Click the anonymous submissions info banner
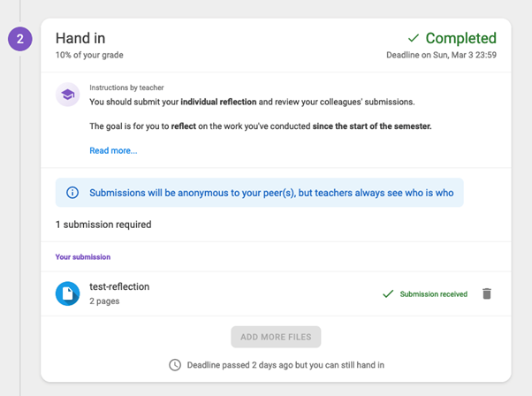The height and width of the screenshot is (396, 532). coord(260,193)
